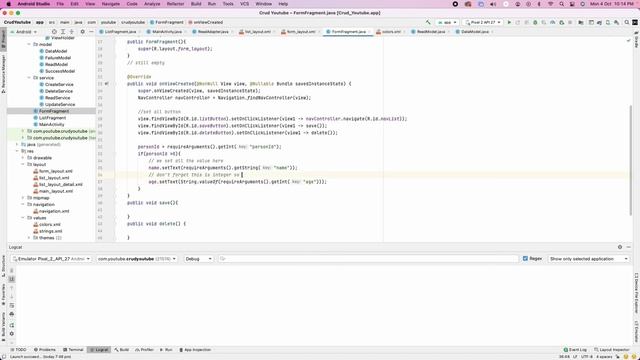640x360 pixels.
Task: Minimize the Logcat panel using hide icon
Action: coord(629,247)
